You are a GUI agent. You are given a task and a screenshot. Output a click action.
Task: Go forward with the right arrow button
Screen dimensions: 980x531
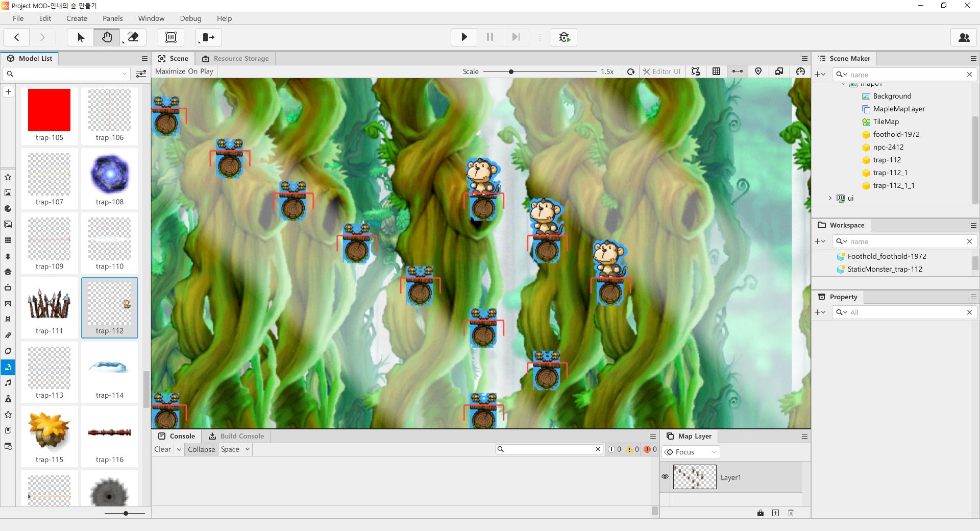point(42,37)
